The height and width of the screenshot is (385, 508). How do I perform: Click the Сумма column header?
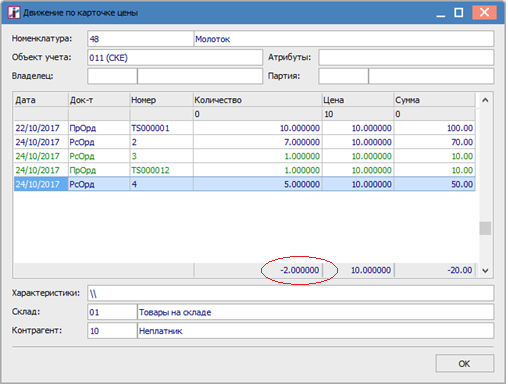(x=435, y=100)
